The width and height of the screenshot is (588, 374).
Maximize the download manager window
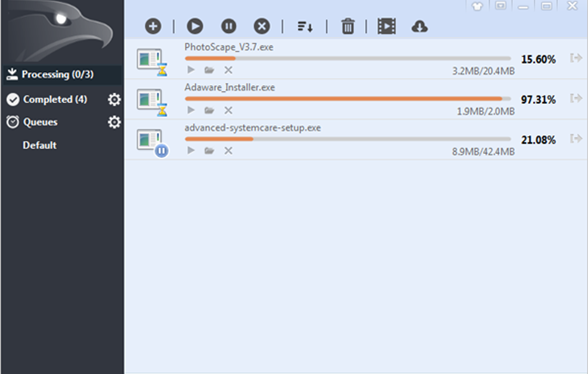tap(546, 6)
